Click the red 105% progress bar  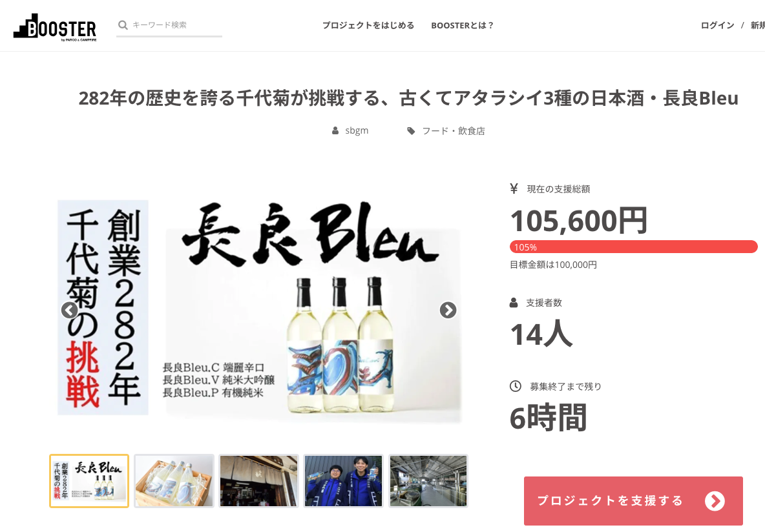(x=633, y=247)
